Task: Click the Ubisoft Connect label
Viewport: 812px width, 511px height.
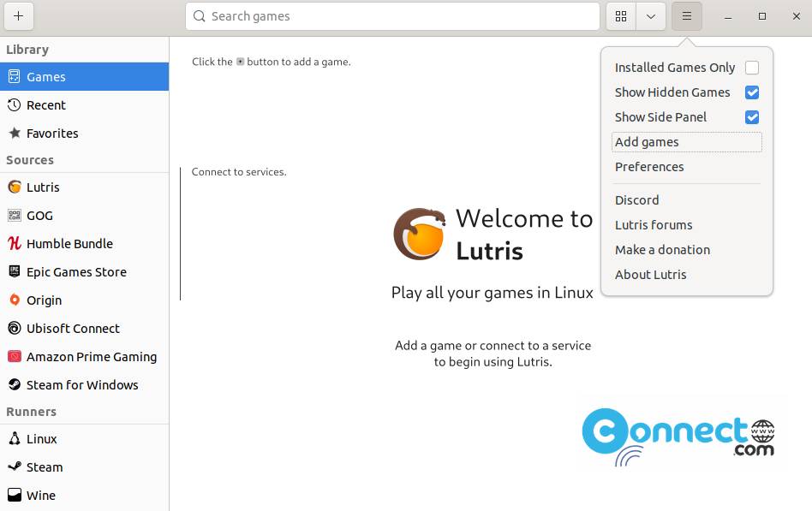Action: (73, 328)
